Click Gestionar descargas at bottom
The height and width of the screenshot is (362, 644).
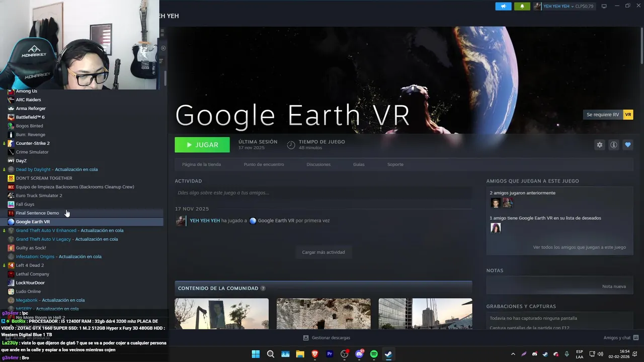coord(327,338)
